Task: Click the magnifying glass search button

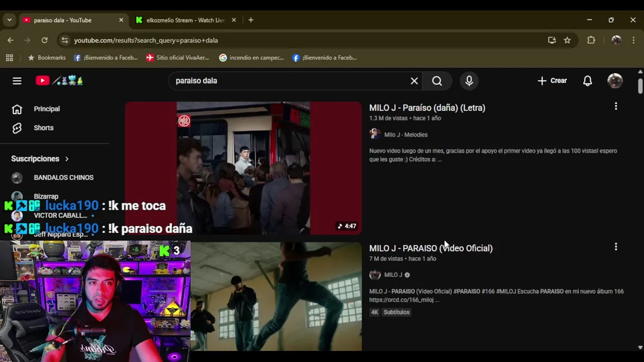Action: point(437,81)
